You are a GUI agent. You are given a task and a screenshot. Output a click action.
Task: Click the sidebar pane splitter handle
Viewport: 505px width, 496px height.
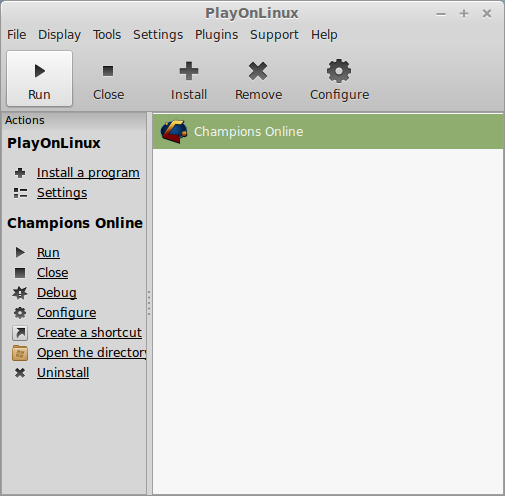coord(149,303)
